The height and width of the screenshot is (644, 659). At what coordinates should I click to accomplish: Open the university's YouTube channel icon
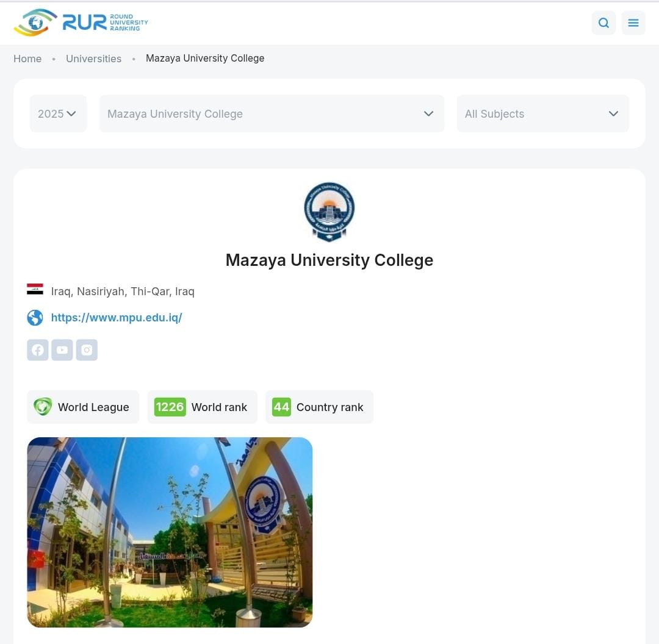(x=62, y=350)
